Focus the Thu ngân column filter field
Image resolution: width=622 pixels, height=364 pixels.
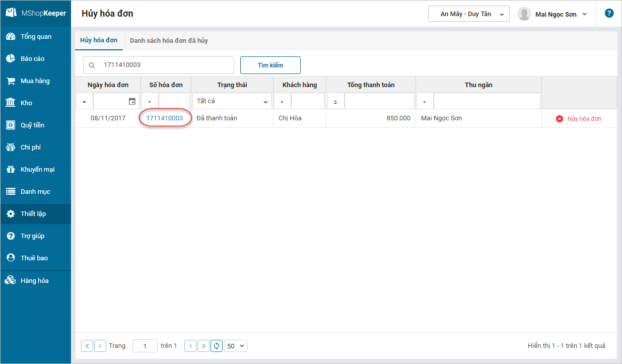tap(486, 101)
